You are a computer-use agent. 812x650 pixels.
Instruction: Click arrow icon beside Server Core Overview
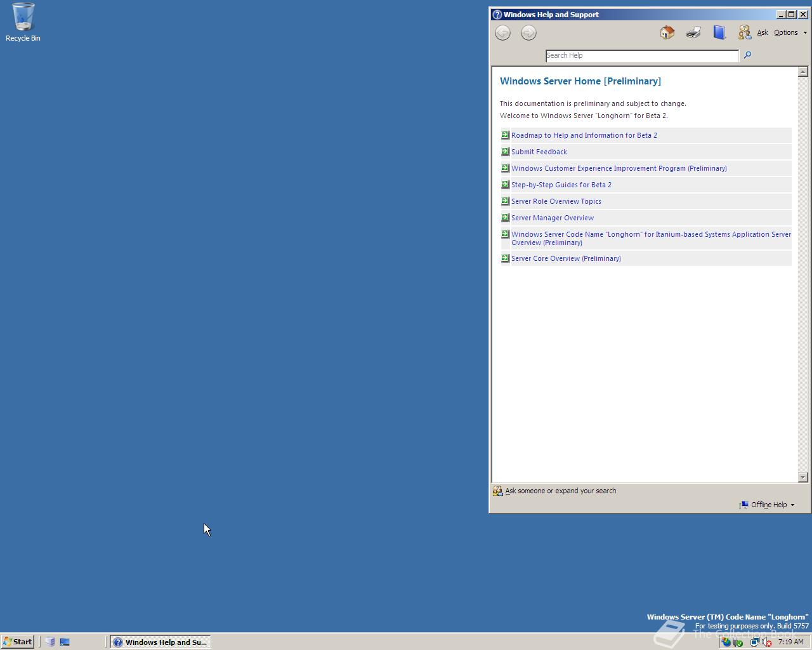pyautogui.click(x=505, y=258)
